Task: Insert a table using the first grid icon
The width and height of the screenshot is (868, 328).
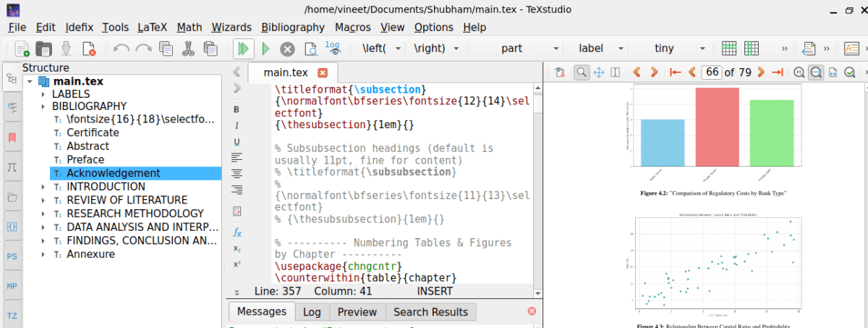Action: coord(729,49)
